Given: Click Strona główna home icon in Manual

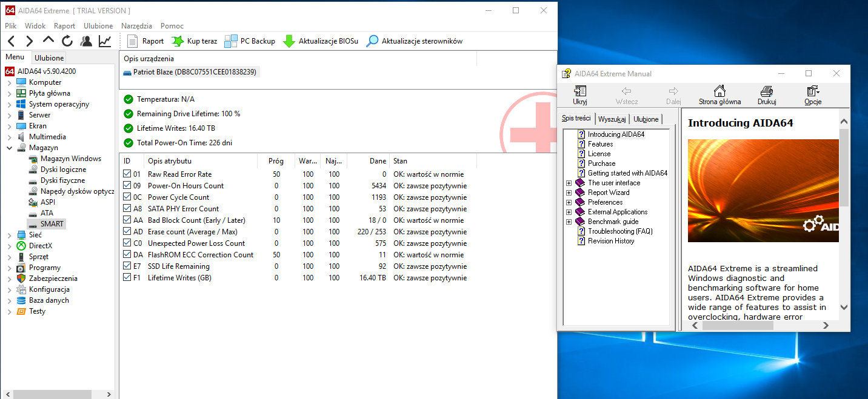Looking at the screenshot, I should click(719, 95).
